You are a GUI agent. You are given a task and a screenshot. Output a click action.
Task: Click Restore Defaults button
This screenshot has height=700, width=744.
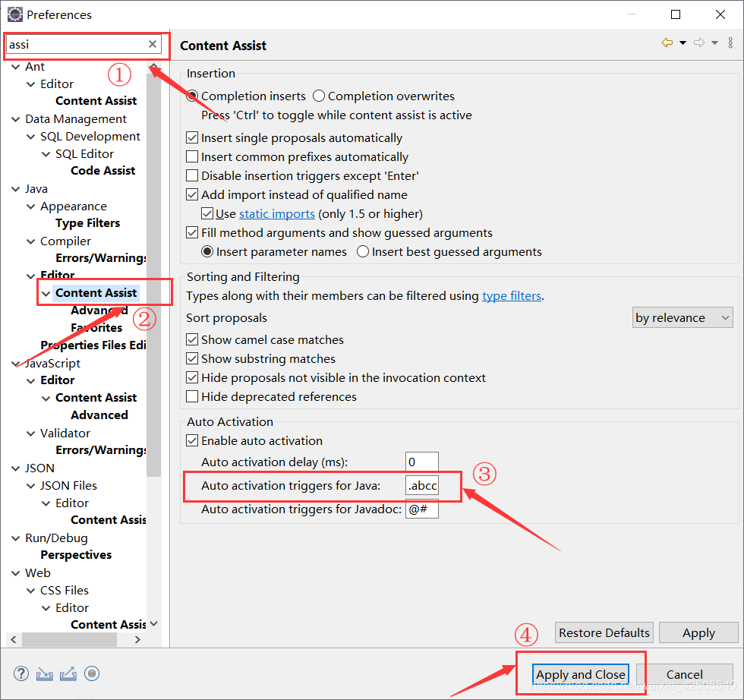pyautogui.click(x=604, y=632)
